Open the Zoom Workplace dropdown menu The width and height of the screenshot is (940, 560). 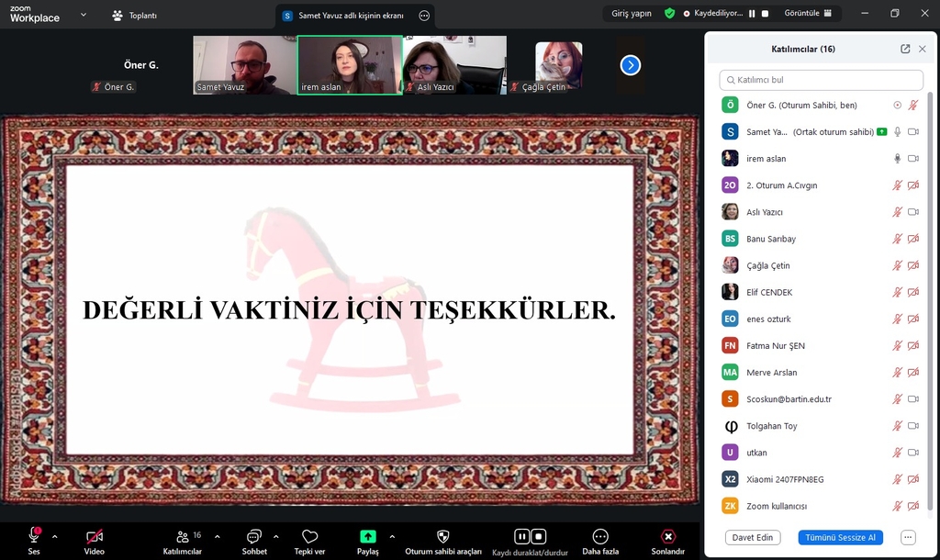click(84, 15)
